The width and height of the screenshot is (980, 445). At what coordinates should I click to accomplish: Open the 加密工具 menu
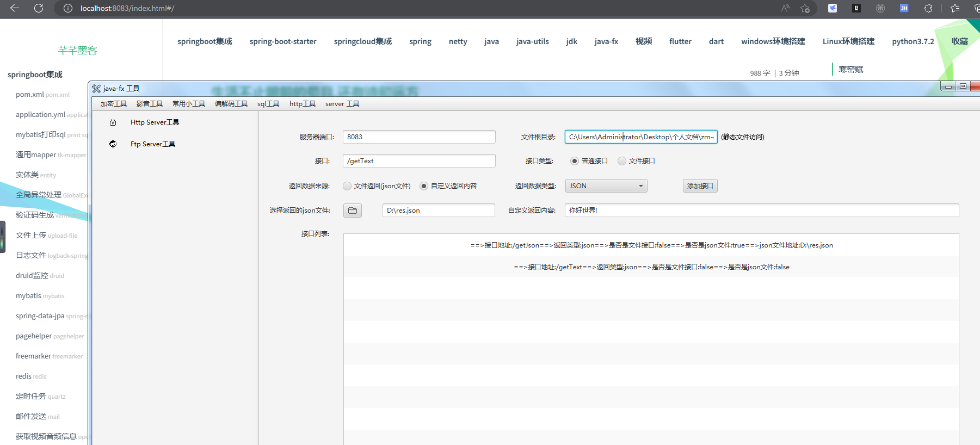click(x=113, y=104)
